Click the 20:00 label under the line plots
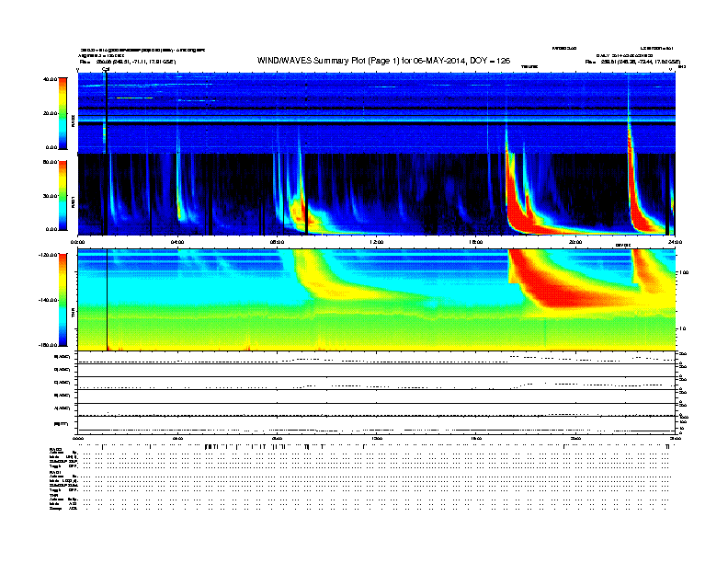This screenshot has width=728, height=563. pos(575,438)
